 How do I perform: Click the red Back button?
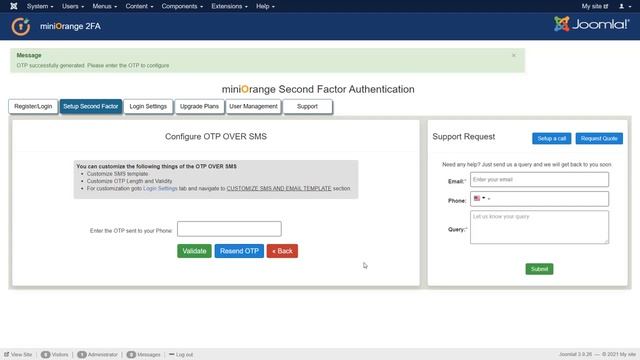coord(282,251)
